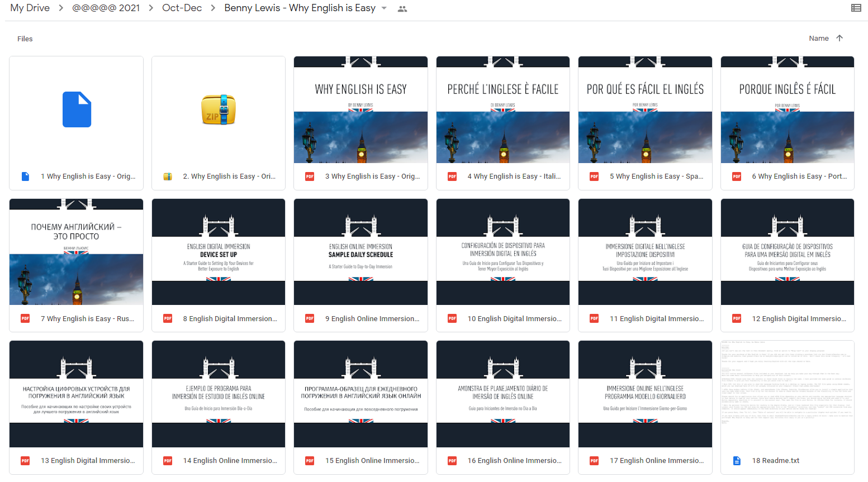Select 'CONFIGURACIÓN DE DISPOSITIVO' thumbnail
Screen dimensions: 868x482
click(503, 252)
